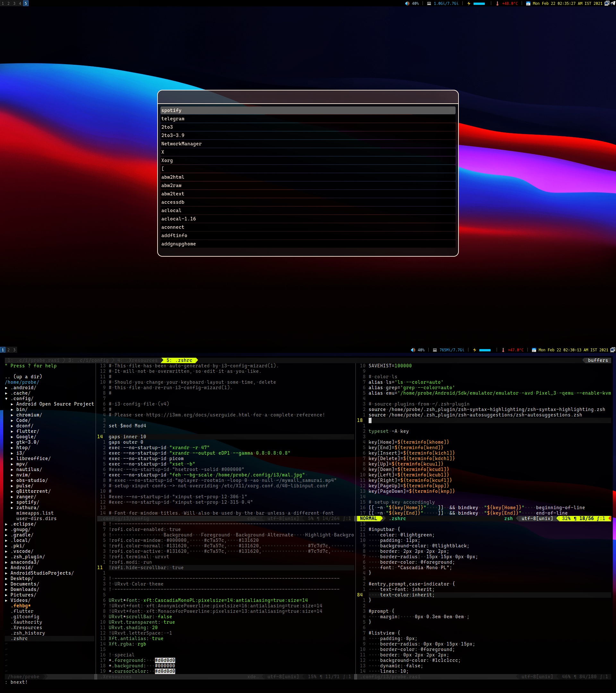Click the thermometer icon next to +47.0°C
This screenshot has width=616, height=693.
pyautogui.click(x=503, y=350)
